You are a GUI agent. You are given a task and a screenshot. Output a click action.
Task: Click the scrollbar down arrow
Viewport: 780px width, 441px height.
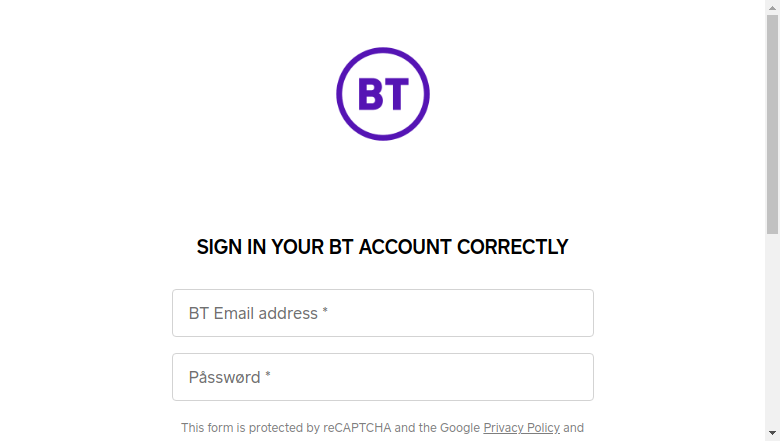772,433
